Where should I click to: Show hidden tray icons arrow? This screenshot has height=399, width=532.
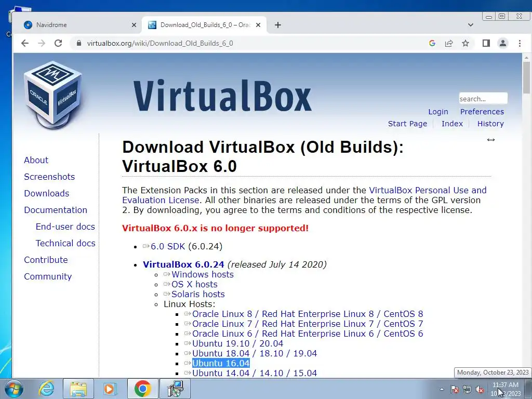442,389
